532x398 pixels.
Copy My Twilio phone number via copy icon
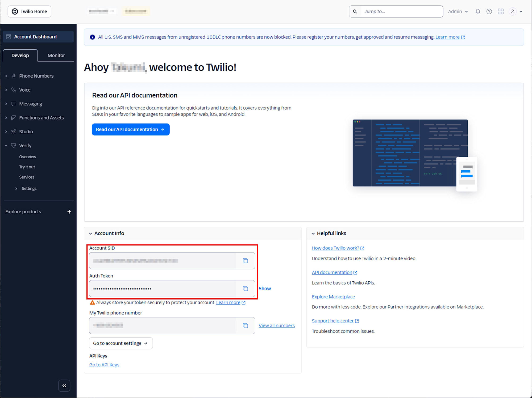click(245, 325)
